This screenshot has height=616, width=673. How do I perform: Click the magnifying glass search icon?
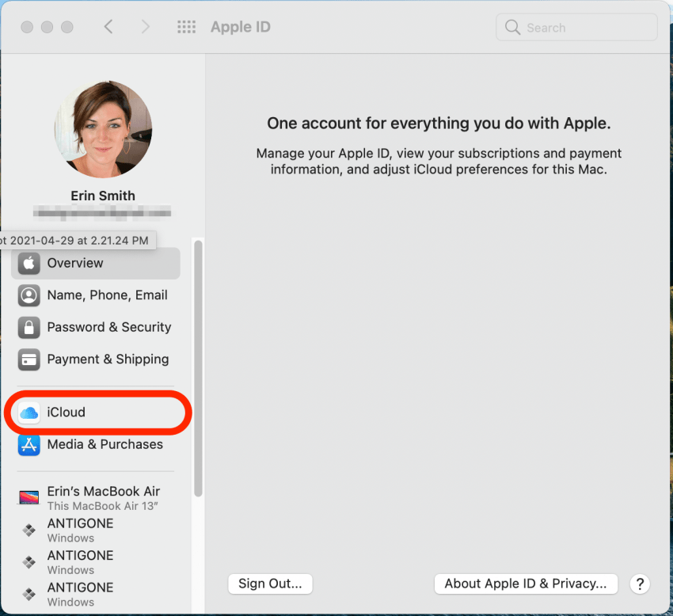[x=512, y=28]
